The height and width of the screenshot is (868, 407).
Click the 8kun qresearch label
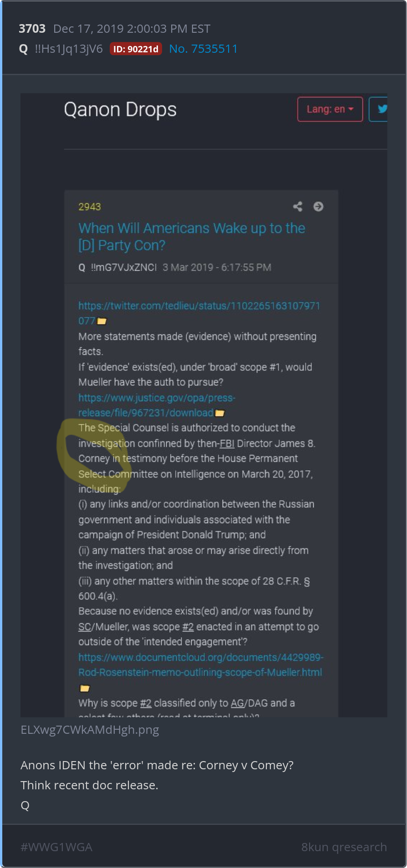coord(344,847)
